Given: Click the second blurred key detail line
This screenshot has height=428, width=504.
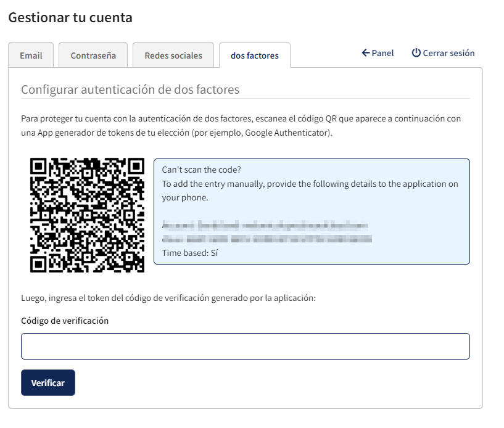Looking at the screenshot, I should click(x=267, y=239).
